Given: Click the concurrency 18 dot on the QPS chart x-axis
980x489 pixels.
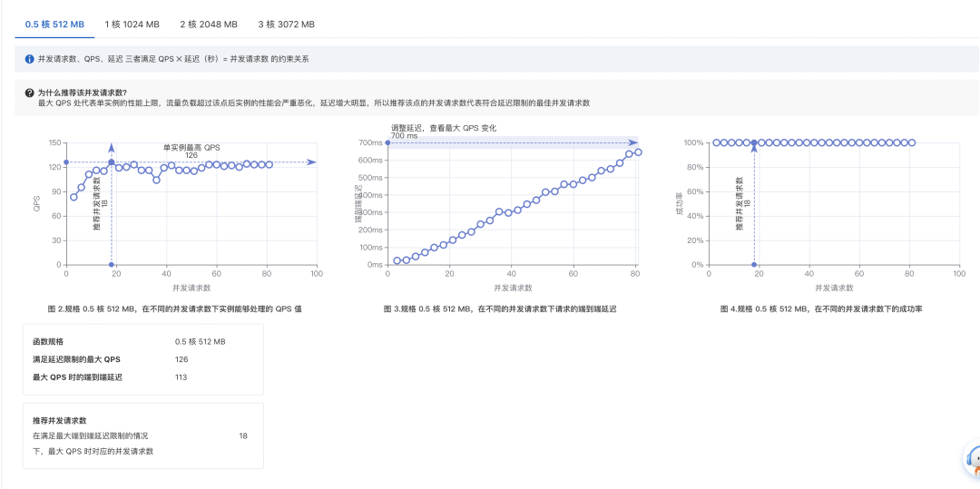Looking at the screenshot, I should click(x=112, y=265).
